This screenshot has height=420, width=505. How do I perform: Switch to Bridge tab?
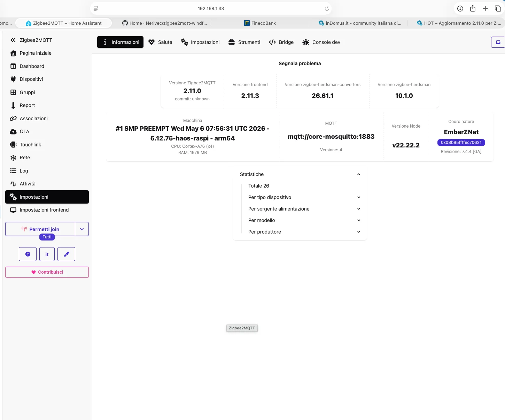coord(281,42)
